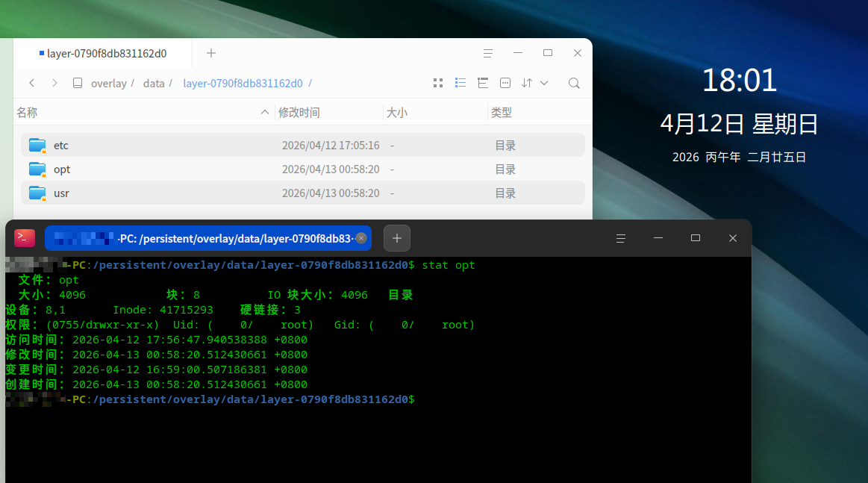
Task: Minimize the file manager window
Action: [x=517, y=52]
